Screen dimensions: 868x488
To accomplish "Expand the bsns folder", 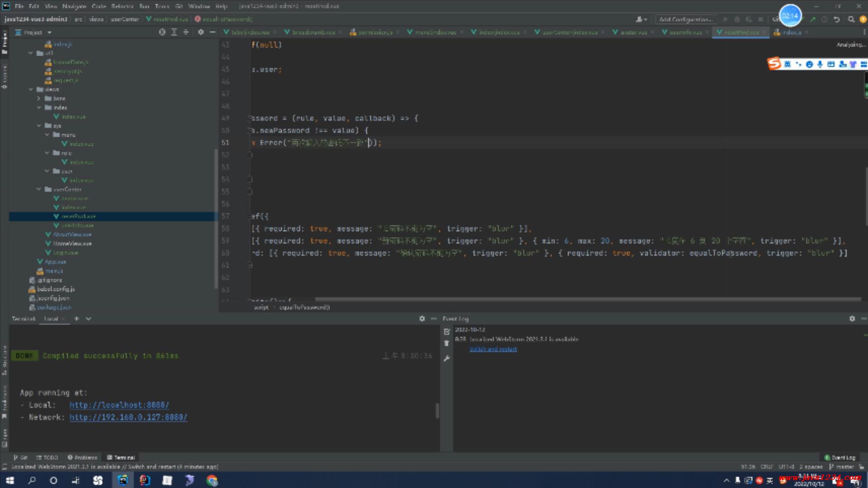I will click(x=39, y=98).
